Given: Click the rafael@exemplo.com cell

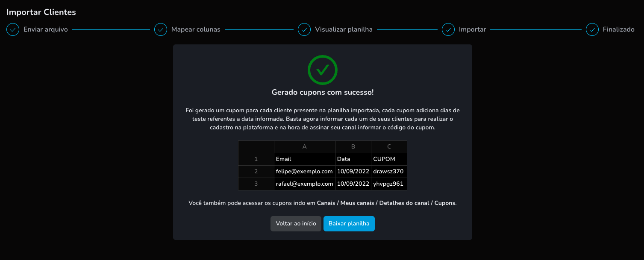Looking at the screenshot, I should coord(305,184).
